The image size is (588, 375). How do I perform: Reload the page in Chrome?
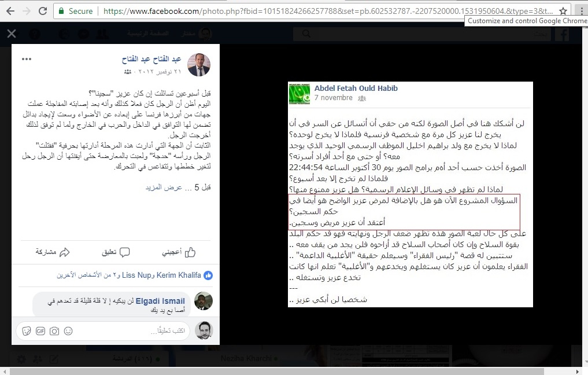[x=43, y=11]
